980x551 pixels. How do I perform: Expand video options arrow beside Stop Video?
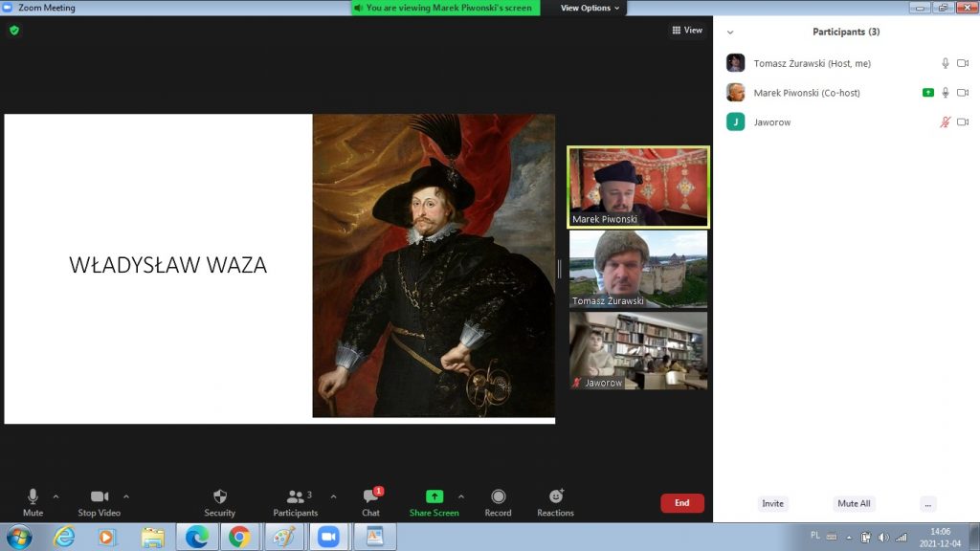tap(126, 496)
